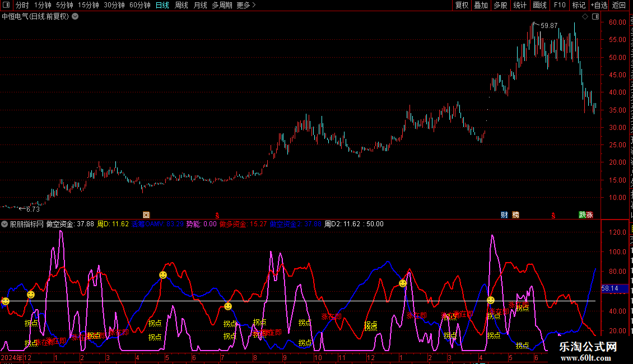The image size is (633, 364).
Task: Click 中恒电气(日线.前复权) chart title
Action: click(35, 17)
